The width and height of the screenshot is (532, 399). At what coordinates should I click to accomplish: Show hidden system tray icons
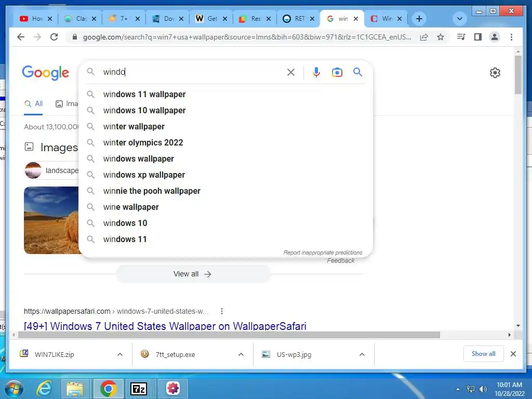[458, 389]
